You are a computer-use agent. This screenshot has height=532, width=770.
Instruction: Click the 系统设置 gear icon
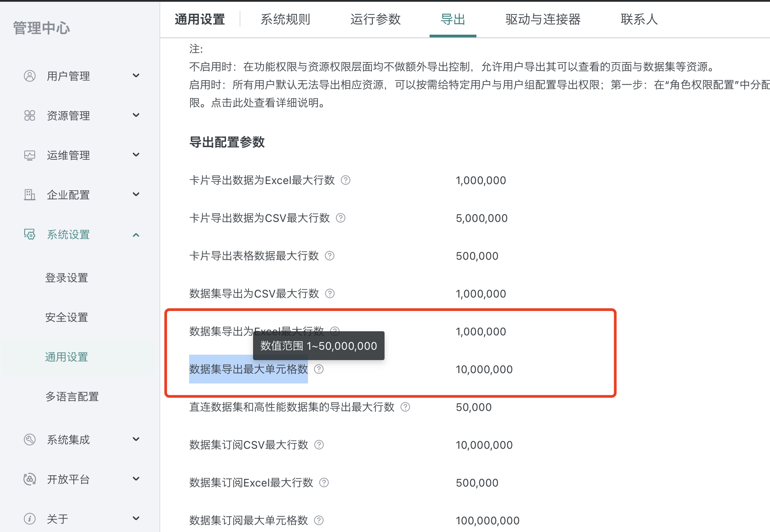pyautogui.click(x=30, y=234)
